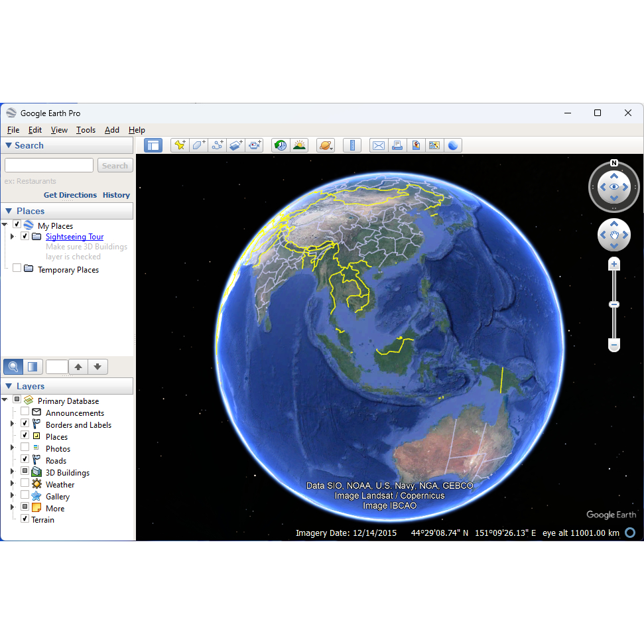Click the Get Directions link
644x644 pixels.
[x=70, y=195]
